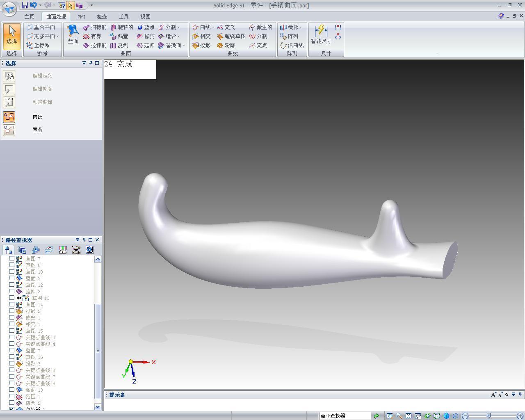Click the Fit view icon in status bar

tap(409, 416)
